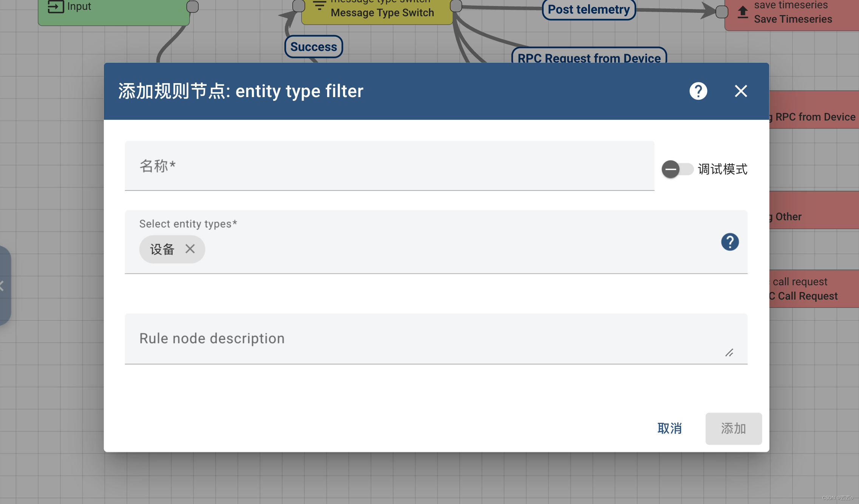Click the help icon beside Select entity types

tap(730, 242)
